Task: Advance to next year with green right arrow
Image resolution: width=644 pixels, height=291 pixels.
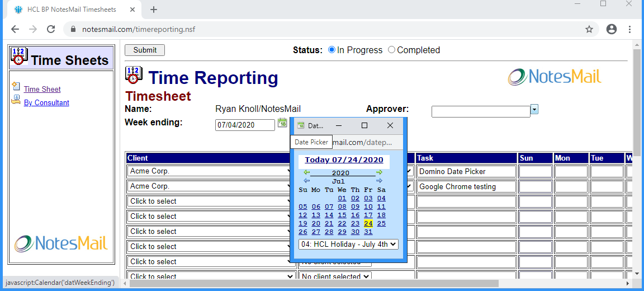Action: (379, 172)
